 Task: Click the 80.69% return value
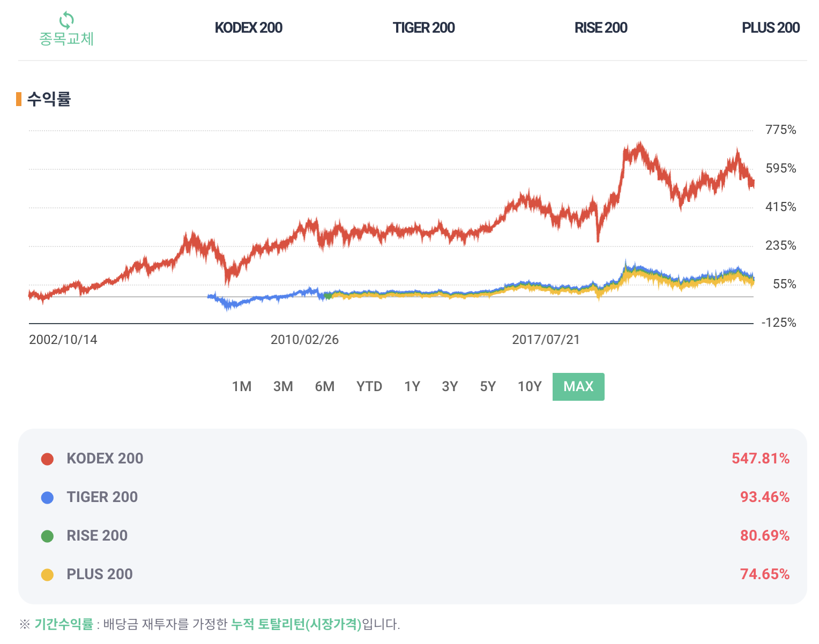765,536
